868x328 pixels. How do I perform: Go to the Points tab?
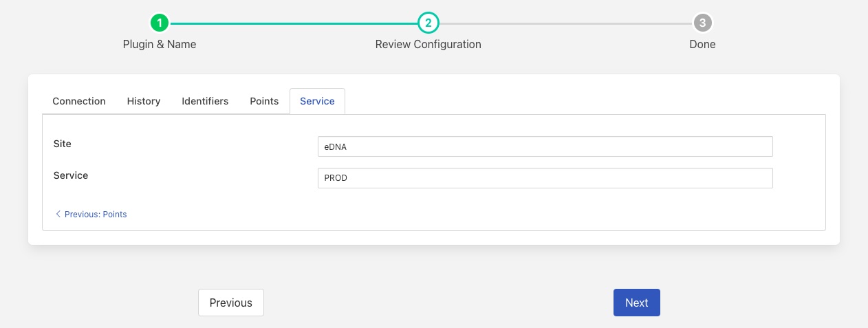click(264, 101)
